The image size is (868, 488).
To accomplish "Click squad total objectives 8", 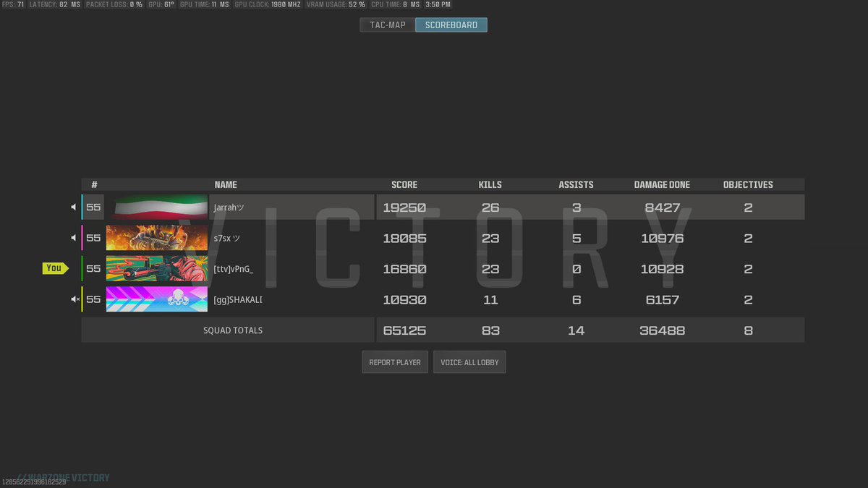I will pos(748,330).
